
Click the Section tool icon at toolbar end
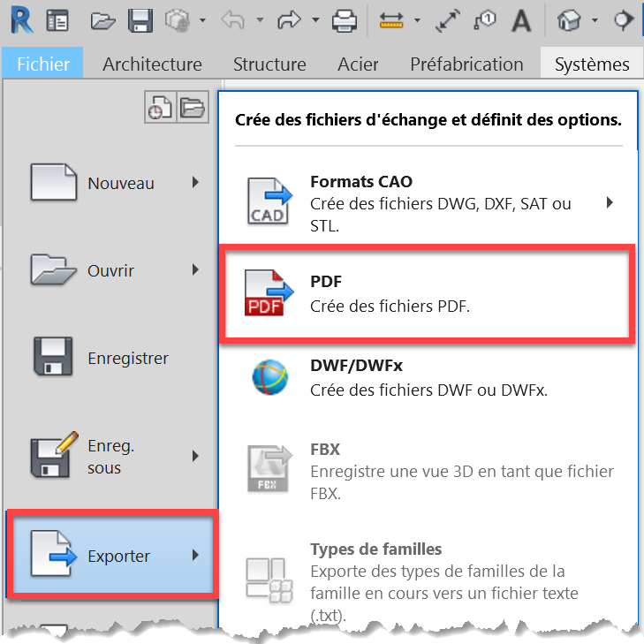[x=625, y=19]
